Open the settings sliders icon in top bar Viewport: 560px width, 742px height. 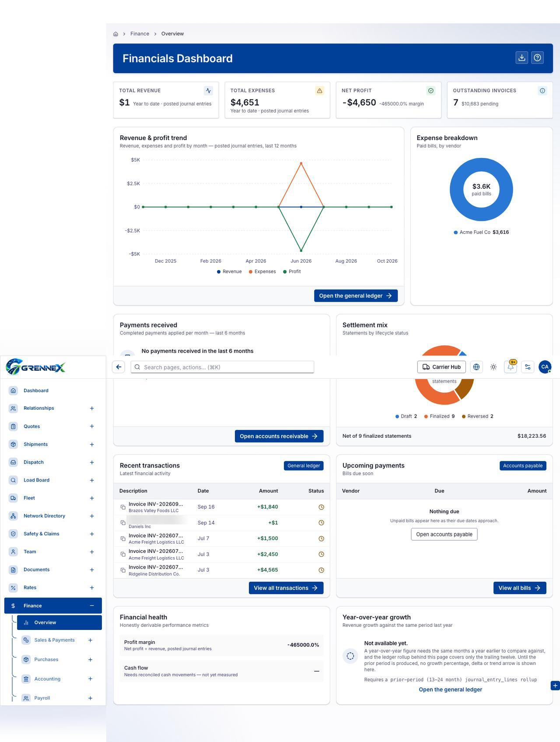[528, 367]
